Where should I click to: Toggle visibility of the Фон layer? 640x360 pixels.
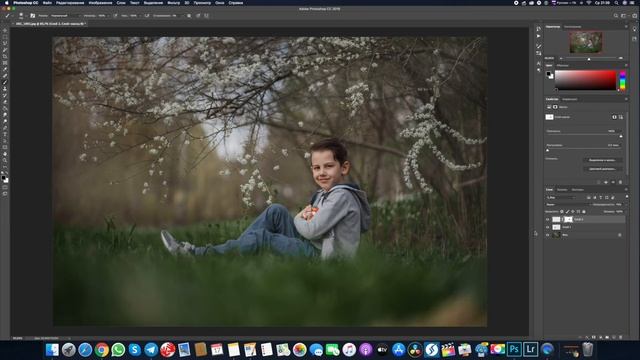547,235
